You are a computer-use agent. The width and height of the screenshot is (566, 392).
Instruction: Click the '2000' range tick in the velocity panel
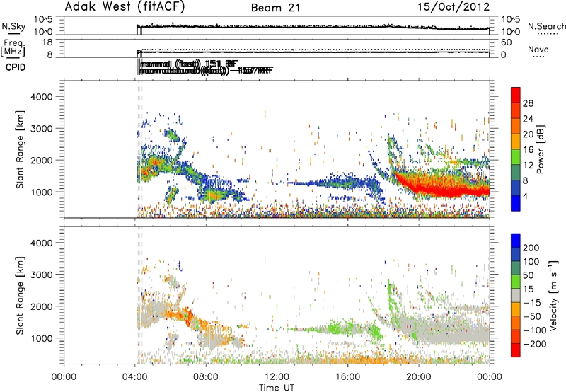(x=41, y=306)
